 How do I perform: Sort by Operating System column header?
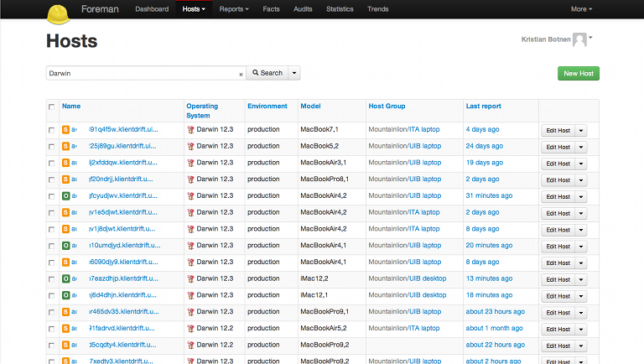click(202, 111)
